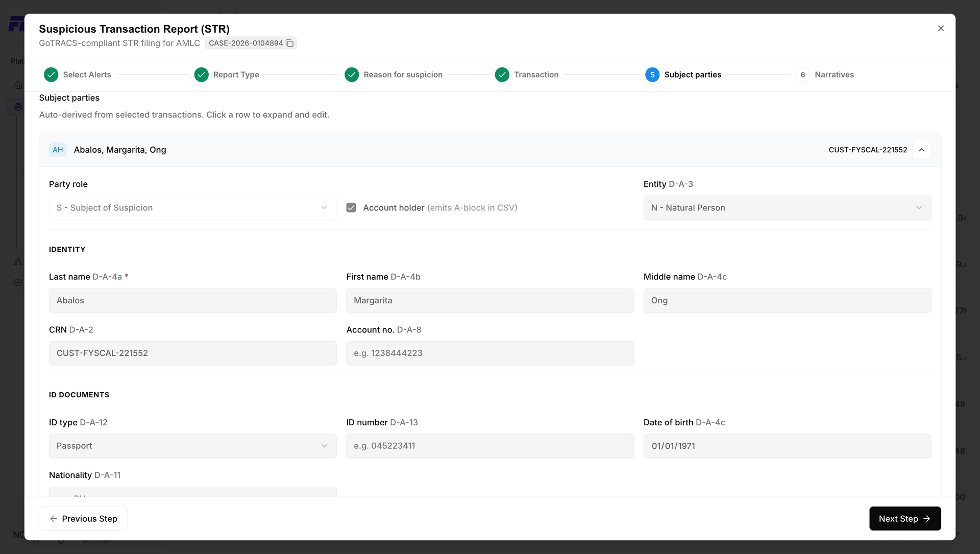Click the Report Type completed checkmark
The image size is (980, 554).
tap(202, 75)
